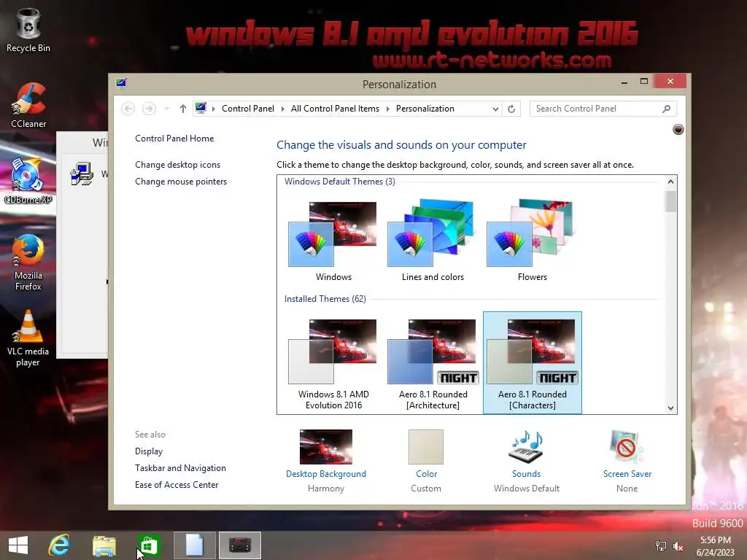This screenshot has height=560, width=747.
Task: Expand the All Control Panel Items arrow
Action: (388, 109)
